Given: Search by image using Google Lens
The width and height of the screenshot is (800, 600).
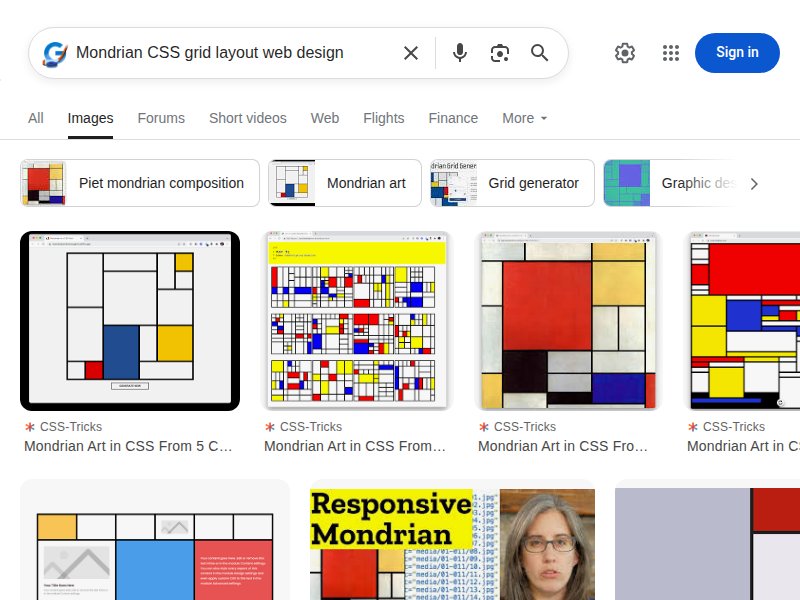Looking at the screenshot, I should point(499,53).
